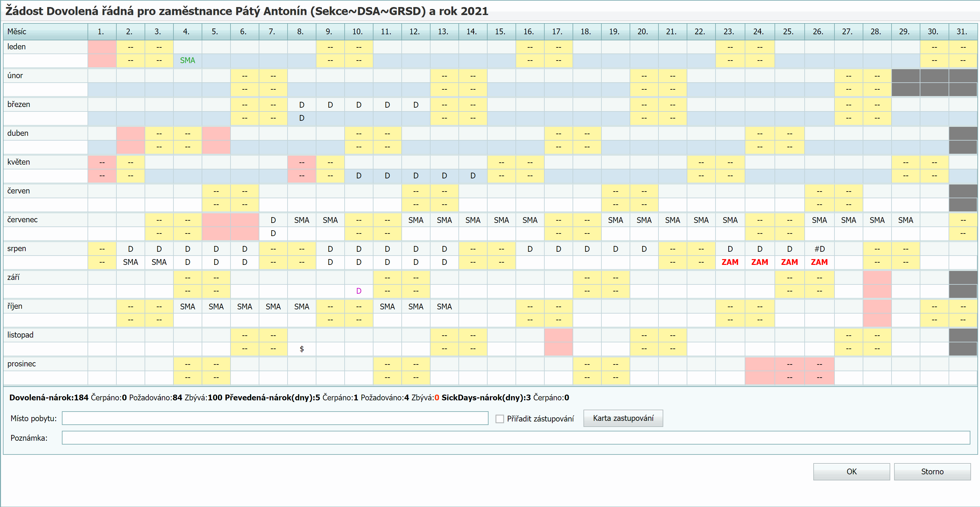Viewport: 980px width, 507px height.
Task: Select the červenec month row label
Action: click(x=46, y=220)
